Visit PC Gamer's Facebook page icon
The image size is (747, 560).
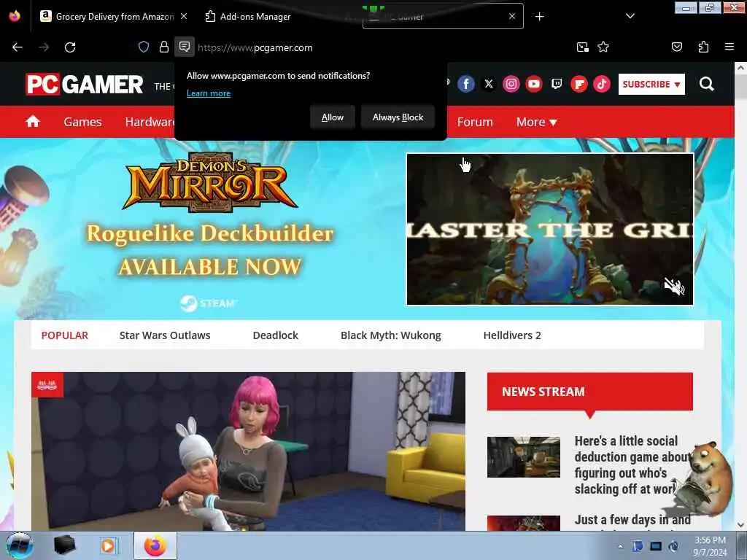click(466, 85)
